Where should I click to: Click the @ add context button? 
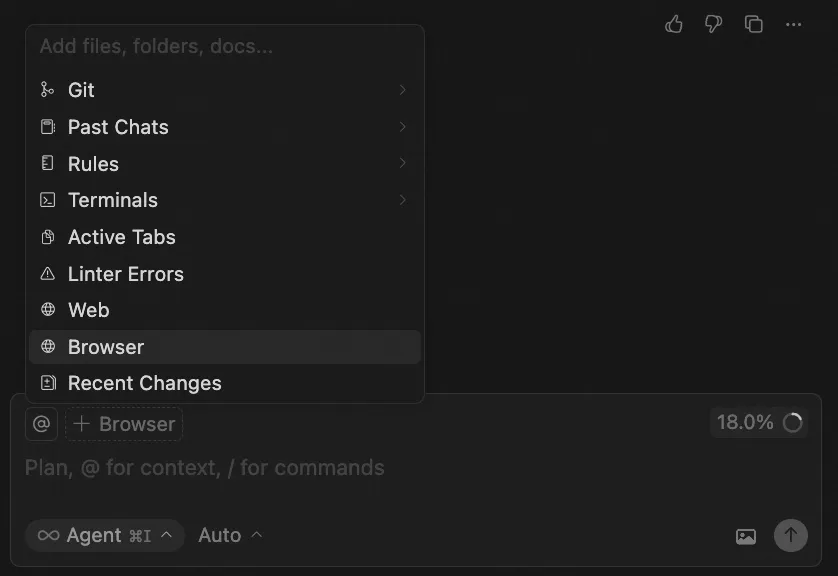pyautogui.click(x=41, y=424)
